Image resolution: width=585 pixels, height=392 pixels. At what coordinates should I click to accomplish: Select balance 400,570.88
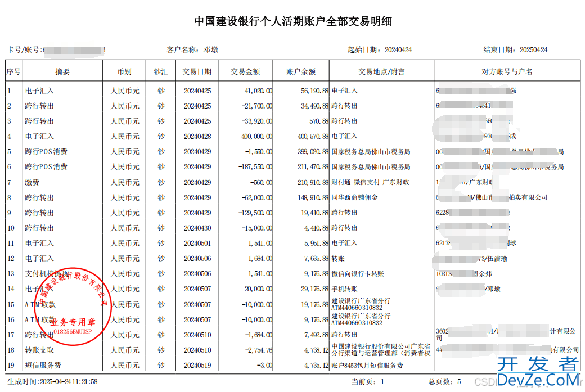(313, 137)
